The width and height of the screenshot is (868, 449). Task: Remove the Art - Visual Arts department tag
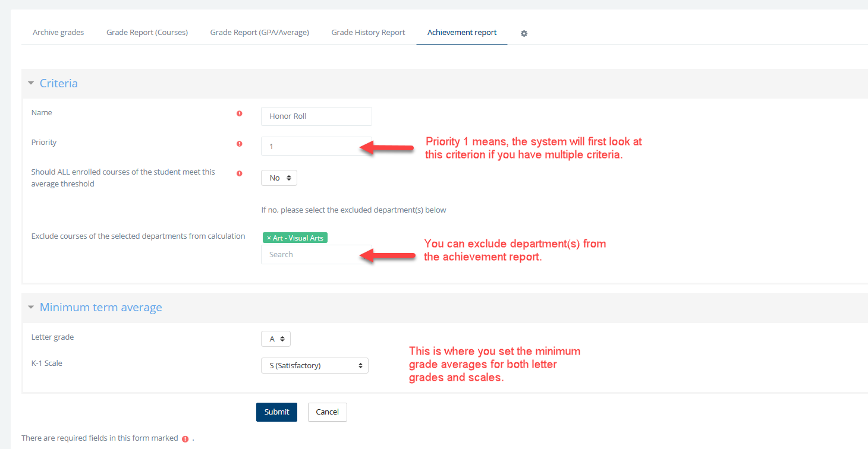[269, 238]
